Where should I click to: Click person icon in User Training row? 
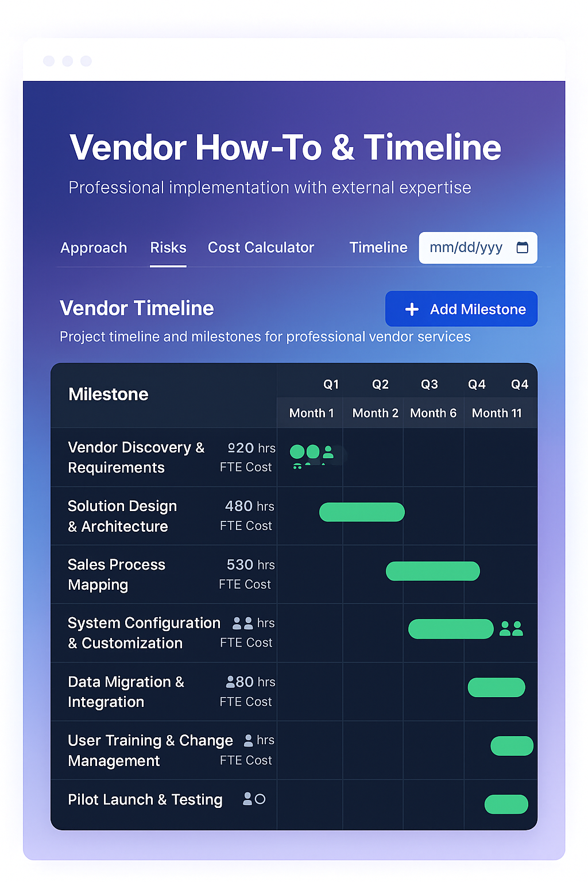tap(248, 740)
